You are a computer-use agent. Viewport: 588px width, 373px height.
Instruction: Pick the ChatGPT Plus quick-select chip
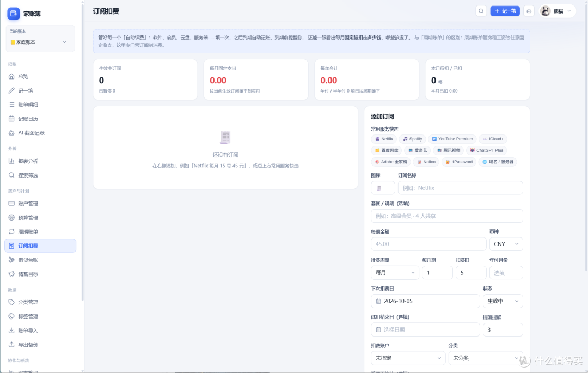coord(486,150)
